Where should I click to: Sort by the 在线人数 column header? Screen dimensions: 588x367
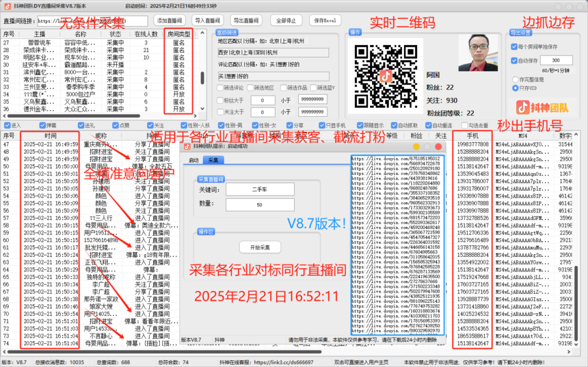coord(146,34)
